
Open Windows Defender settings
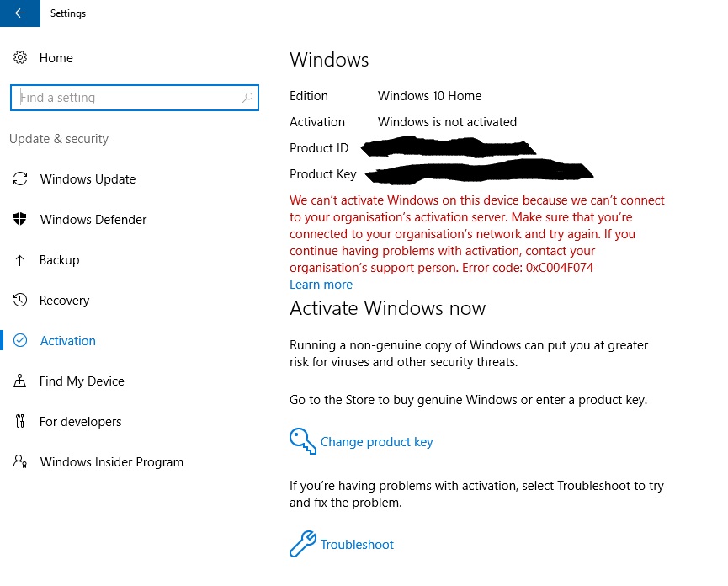93,220
